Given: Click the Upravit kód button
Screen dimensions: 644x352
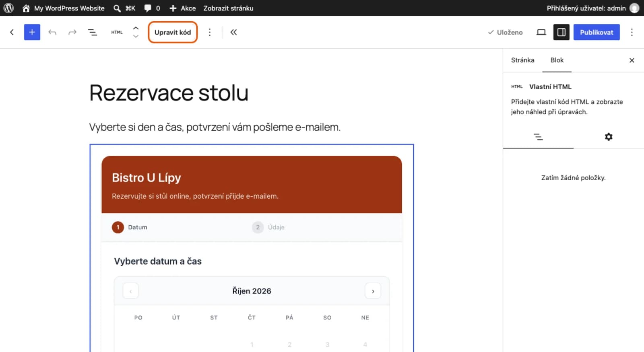Looking at the screenshot, I should pyautogui.click(x=173, y=32).
